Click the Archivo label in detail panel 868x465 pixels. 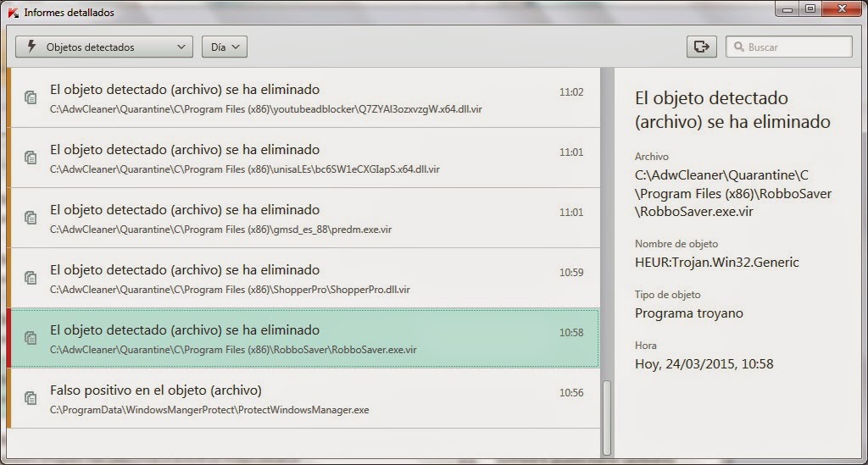pos(652,157)
